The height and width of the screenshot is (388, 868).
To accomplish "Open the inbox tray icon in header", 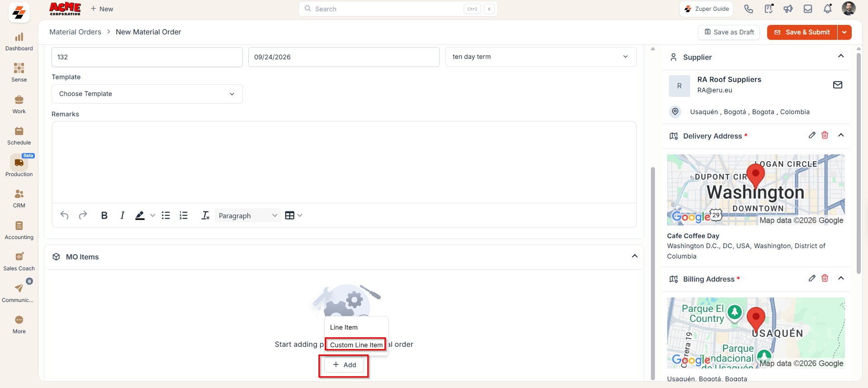I will 808,9.
